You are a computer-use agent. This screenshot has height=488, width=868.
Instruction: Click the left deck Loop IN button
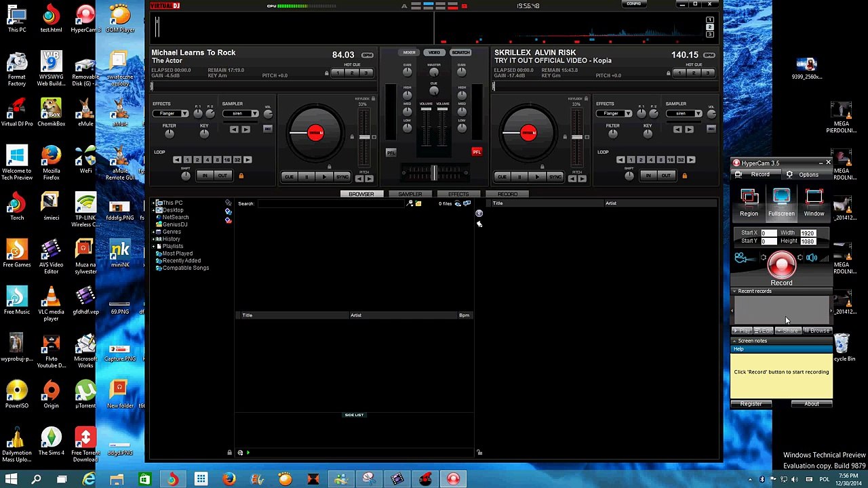click(205, 176)
